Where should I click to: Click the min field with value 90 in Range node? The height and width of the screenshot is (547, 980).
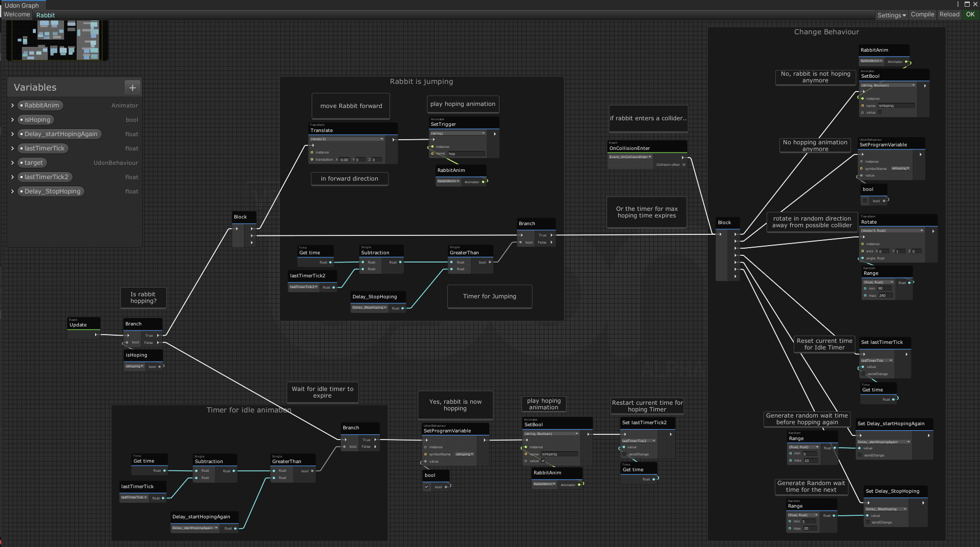(885, 289)
